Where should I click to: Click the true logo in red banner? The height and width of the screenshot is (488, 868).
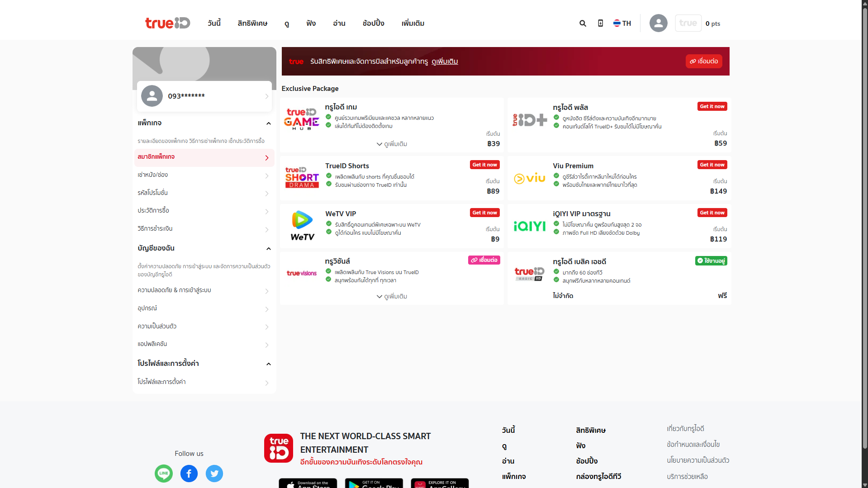(296, 62)
